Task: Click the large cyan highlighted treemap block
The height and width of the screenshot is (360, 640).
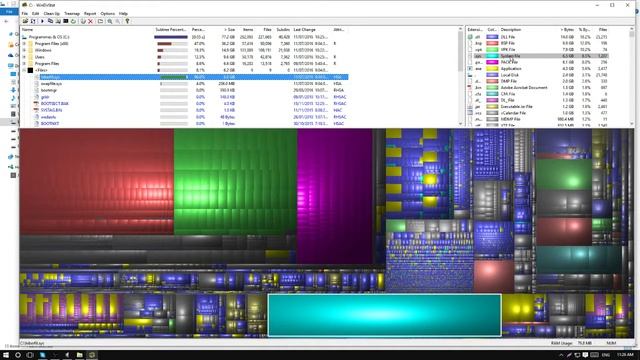Action: coord(384,315)
